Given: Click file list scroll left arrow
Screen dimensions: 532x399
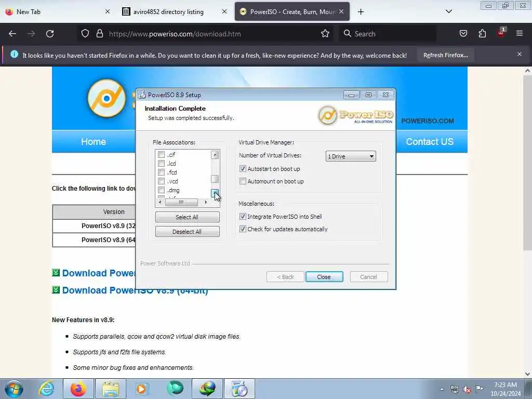Looking at the screenshot, I should point(160,202).
